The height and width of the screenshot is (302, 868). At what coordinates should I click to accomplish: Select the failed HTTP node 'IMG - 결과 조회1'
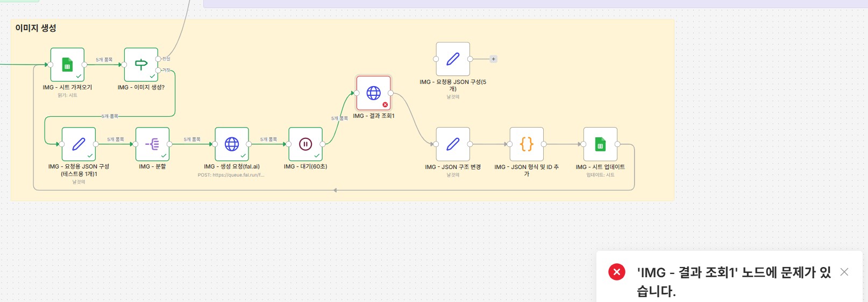[374, 93]
